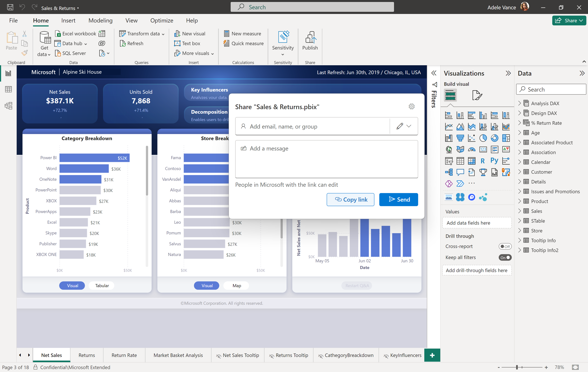The image size is (588, 372).
Task: Select the R script visual icon
Action: [483, 161]
